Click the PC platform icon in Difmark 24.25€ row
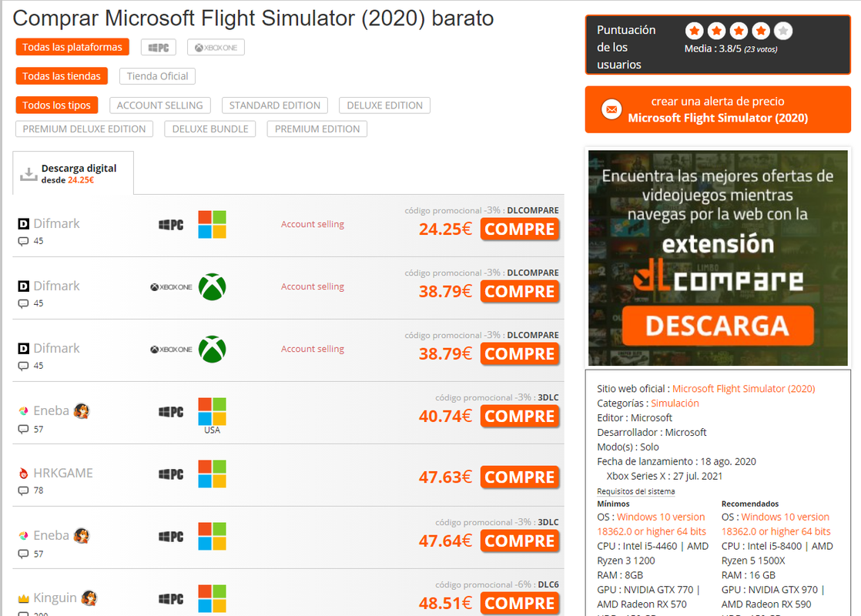 pos(171,225)
